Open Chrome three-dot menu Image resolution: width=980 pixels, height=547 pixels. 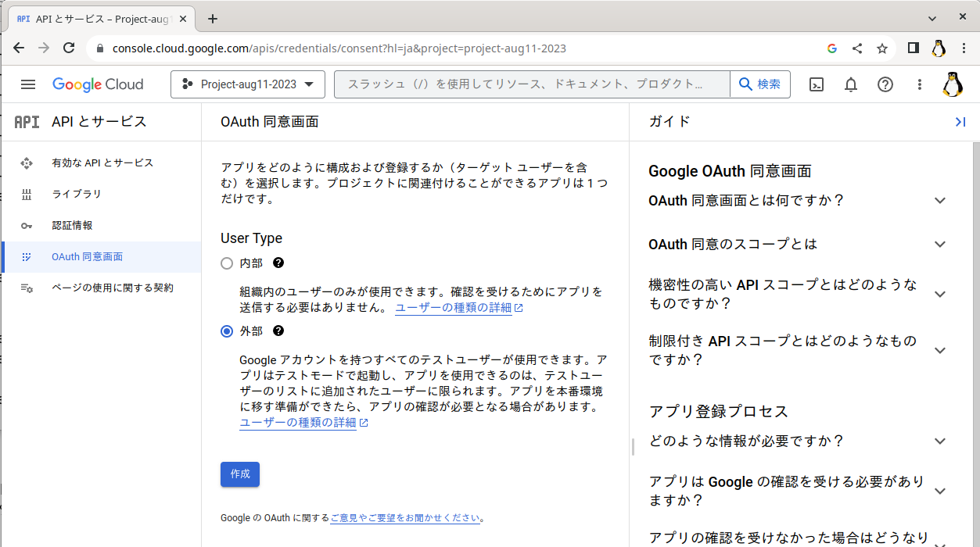[964, 48]
